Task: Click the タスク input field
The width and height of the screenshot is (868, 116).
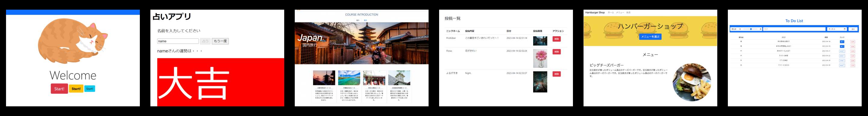Action: [x=794, y=29]
